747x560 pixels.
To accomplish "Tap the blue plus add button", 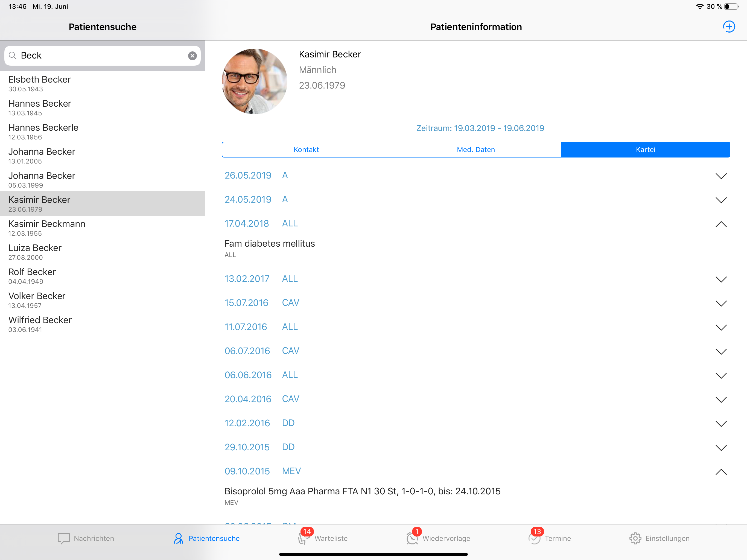I will [x=729, y=27].
